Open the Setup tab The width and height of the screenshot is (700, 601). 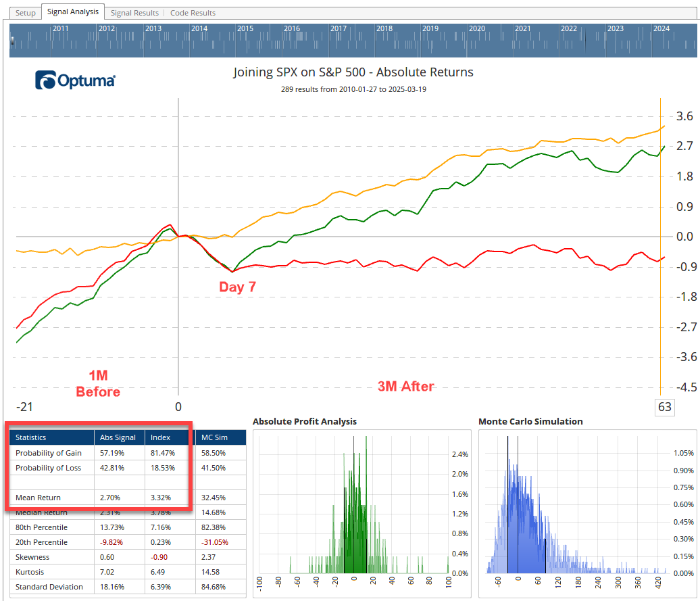pyautogui.click(x=26, y=13)
